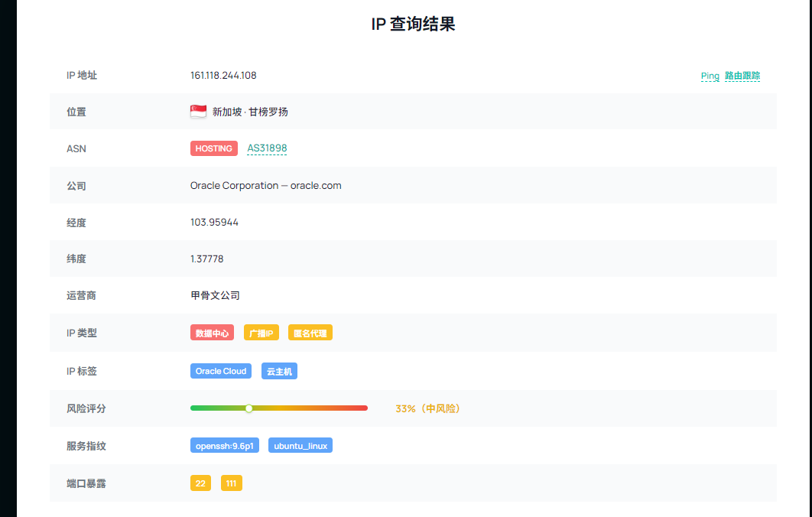Viewport: 812px width, 517px height.
Task: Click the exposed port 22 badge
Action: coord(200,483)
